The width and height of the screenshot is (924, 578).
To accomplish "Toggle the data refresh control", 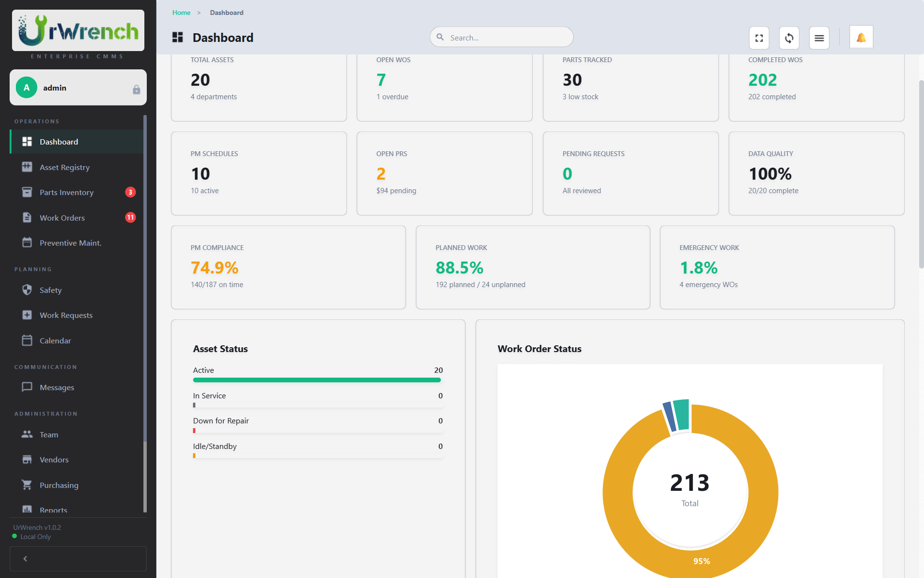I will (789, 38).
